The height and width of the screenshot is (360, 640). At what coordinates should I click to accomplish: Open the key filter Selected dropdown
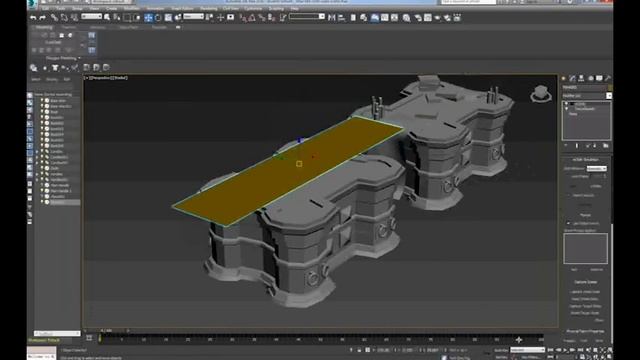527,350
